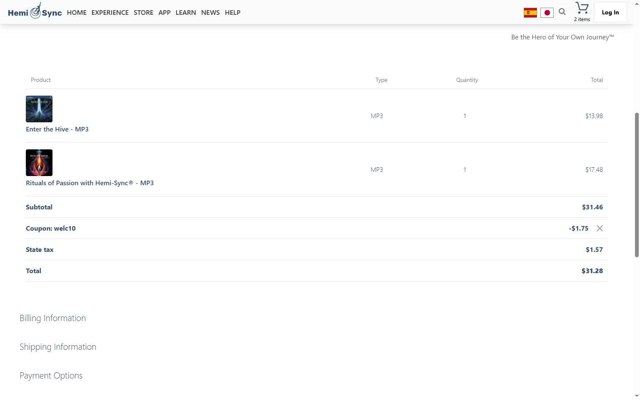Open the LEARN menu item
The height and width of the screenshot is (400, 640).
186,13
